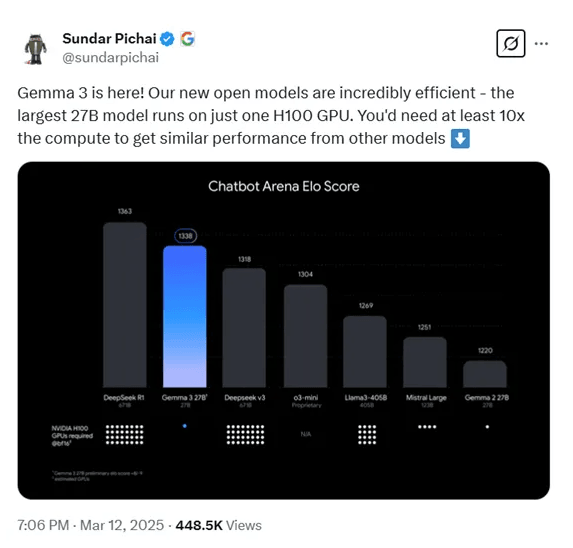Screen dimensions: 573x548
Task: Click the four-dot GPU row under Mistral Large
Action: [427, 427]
